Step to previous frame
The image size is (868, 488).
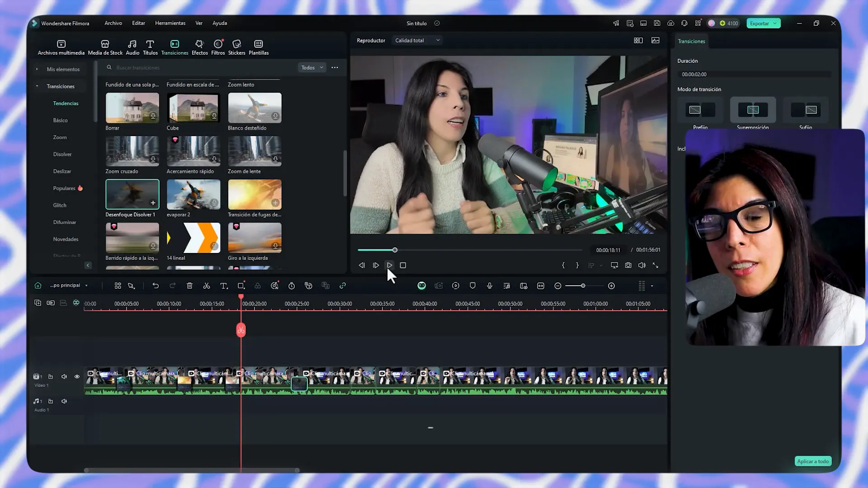click(x=362, y=266)
